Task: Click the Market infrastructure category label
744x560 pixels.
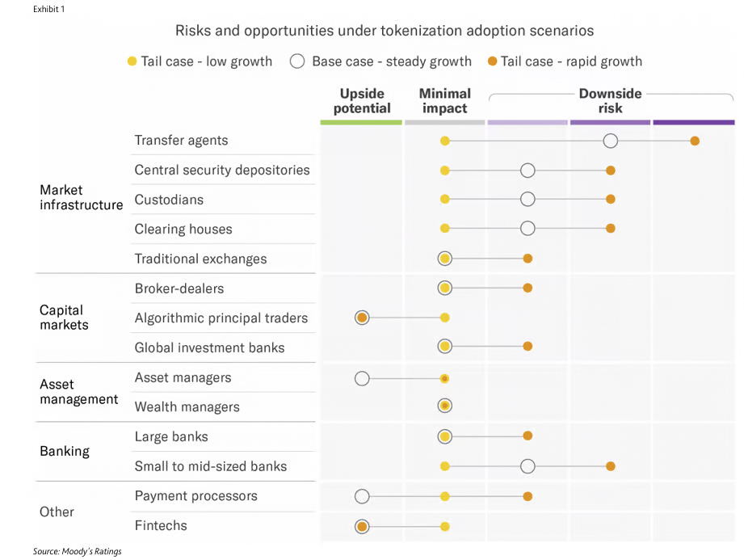Action: (x=81, y=197)
